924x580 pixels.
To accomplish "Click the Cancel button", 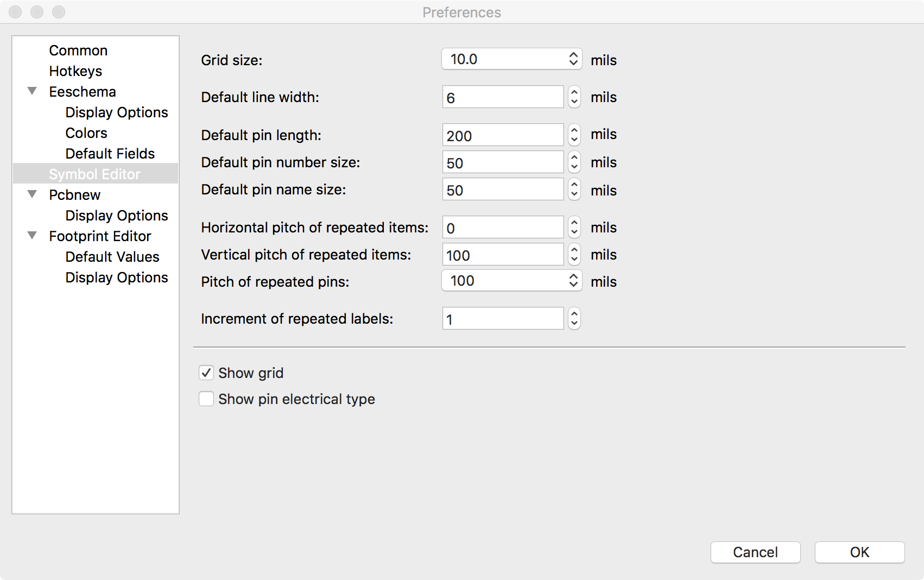I will [x=755, y=552].
